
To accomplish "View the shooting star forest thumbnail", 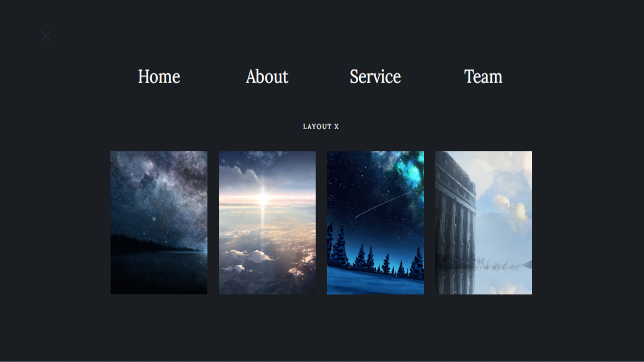I will pos(375,222).
